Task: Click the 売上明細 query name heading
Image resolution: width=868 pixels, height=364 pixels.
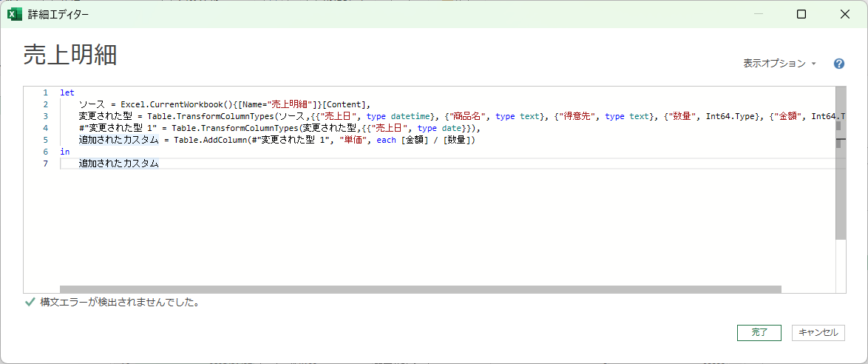Action: tap(70, 55)
